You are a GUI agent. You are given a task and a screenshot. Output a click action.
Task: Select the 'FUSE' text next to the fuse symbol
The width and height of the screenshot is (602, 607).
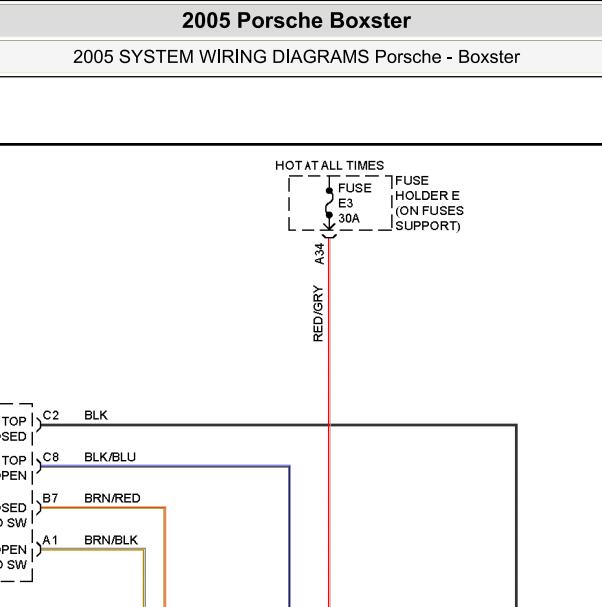pos(355,188)
